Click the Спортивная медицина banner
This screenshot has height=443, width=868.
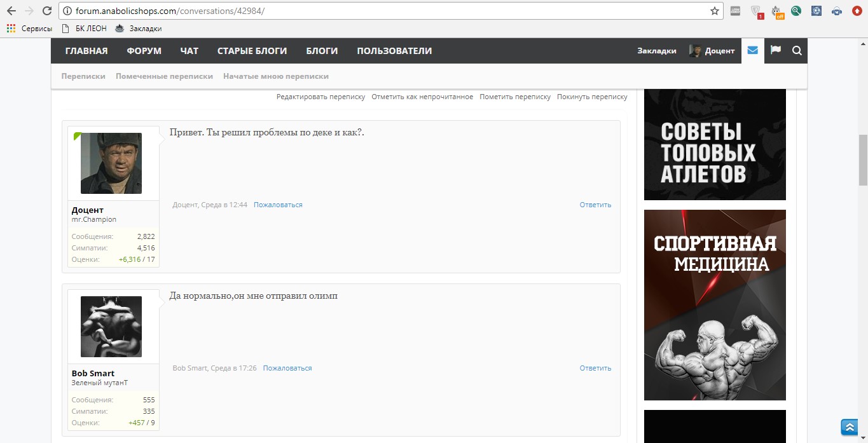click(x=715, y=305)
